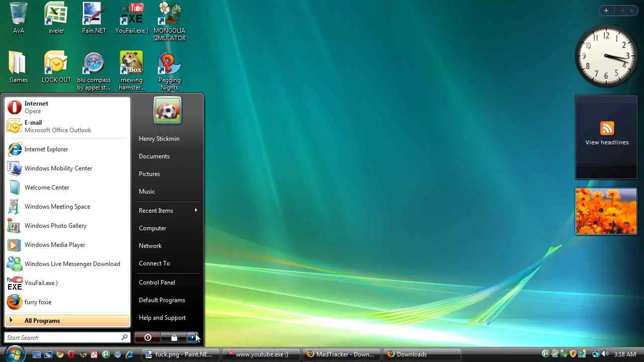Launch Windows Meeting Space
The image size is (644, 362).
click(67, 207)
